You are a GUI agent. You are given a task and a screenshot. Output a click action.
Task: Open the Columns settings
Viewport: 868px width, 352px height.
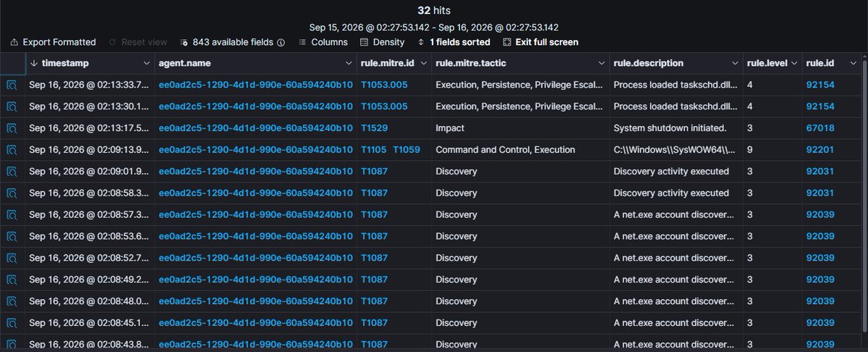point(323,42)
